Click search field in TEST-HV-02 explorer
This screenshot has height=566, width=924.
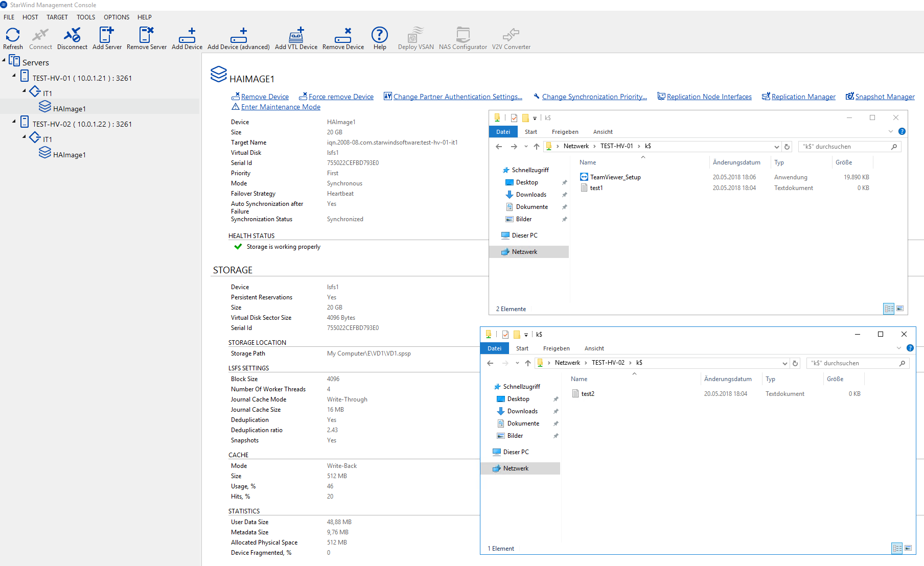coord(858,363)
